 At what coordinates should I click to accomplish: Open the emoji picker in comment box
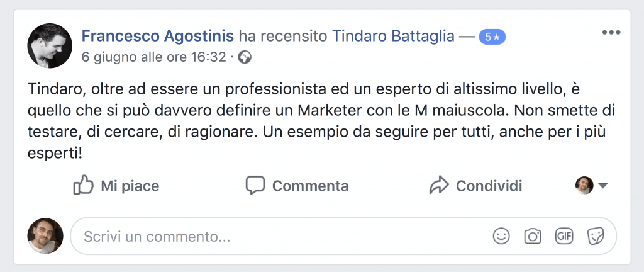click(501, 236)
